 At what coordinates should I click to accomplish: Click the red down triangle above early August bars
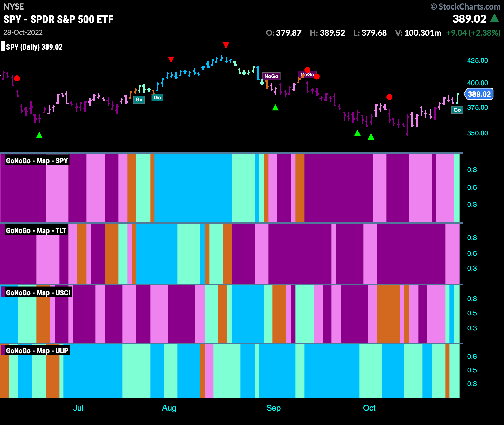[x=171, y=60]
